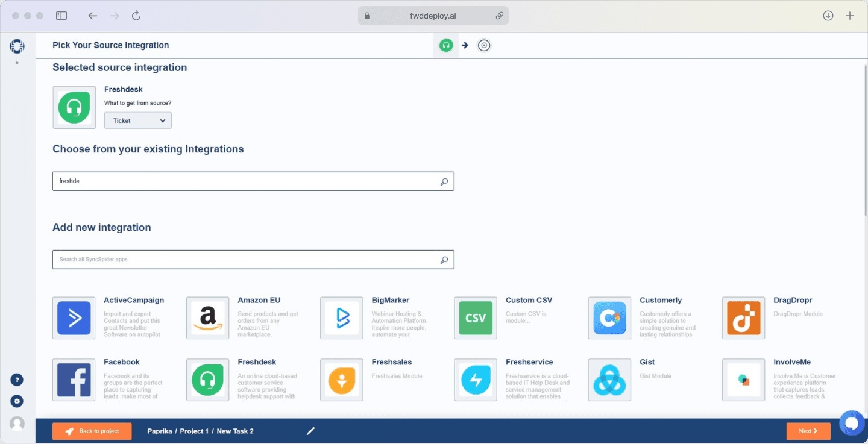This screenshot has height=444, width=868.
Task: Click the fwddeploy.ai address bar
Action: point(433,16)
